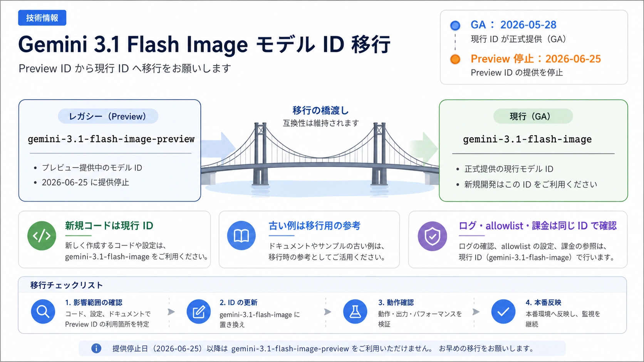
Task: Click 2026-06-25 に提供停止 bullet
Action: coord(86,182)
